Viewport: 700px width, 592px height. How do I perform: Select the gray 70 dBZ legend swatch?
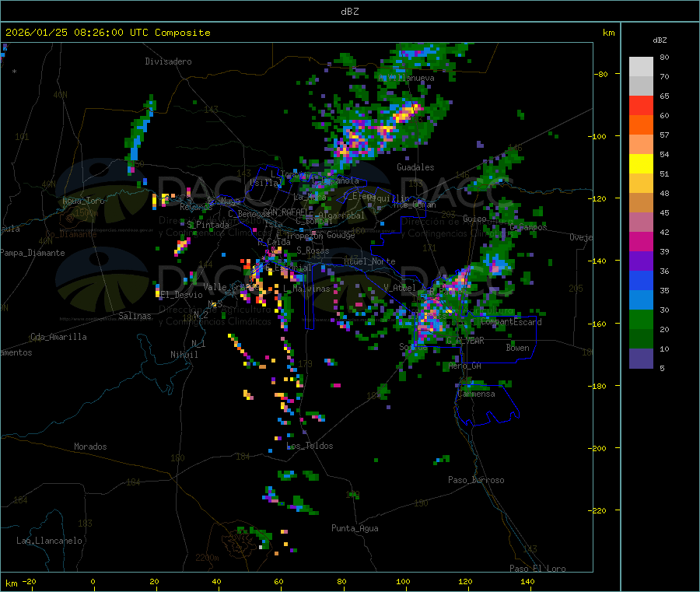tap(641, 86)
